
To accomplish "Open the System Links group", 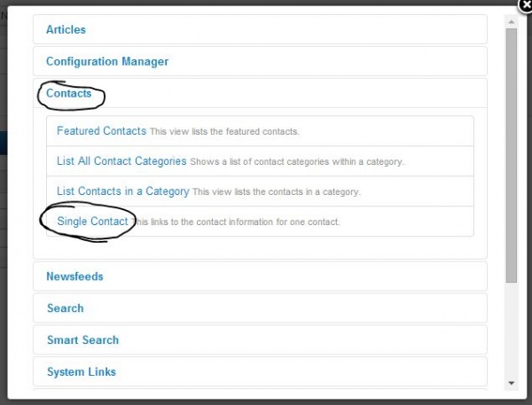I will 81,372.
